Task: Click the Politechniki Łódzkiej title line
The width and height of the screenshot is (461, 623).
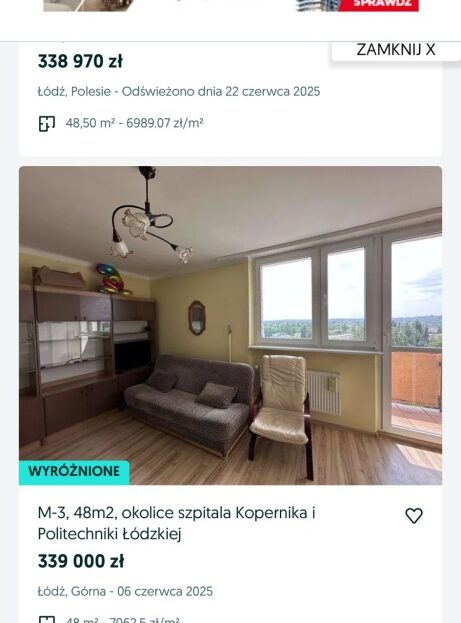Action: point(109,534)
